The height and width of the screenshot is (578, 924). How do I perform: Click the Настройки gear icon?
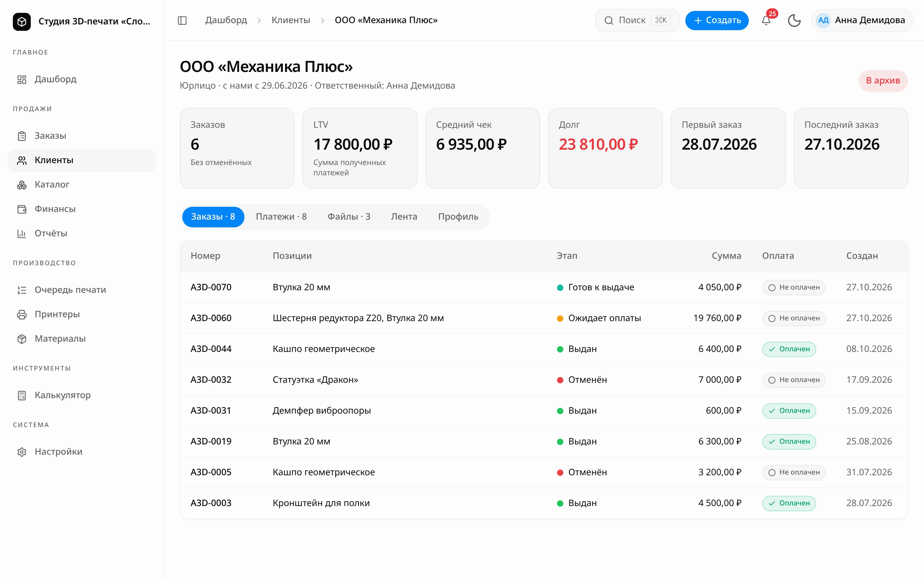(x=22, y=452)
